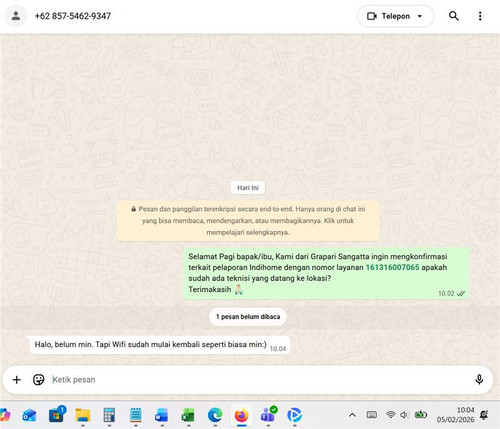Click the volume speaker tray icon
The height and width of the screenshot is (429, 500).
404,415
